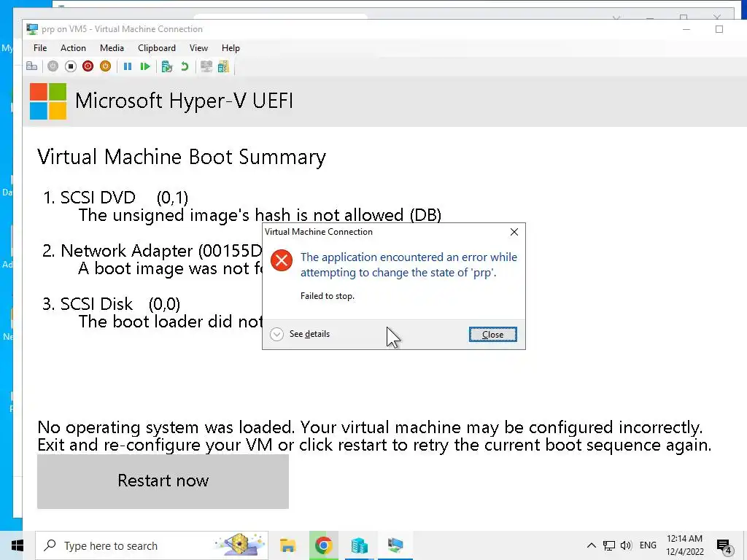Screen dimensions: 747x560
Task: Open the Windows Start menu
Action: (18, 545)
